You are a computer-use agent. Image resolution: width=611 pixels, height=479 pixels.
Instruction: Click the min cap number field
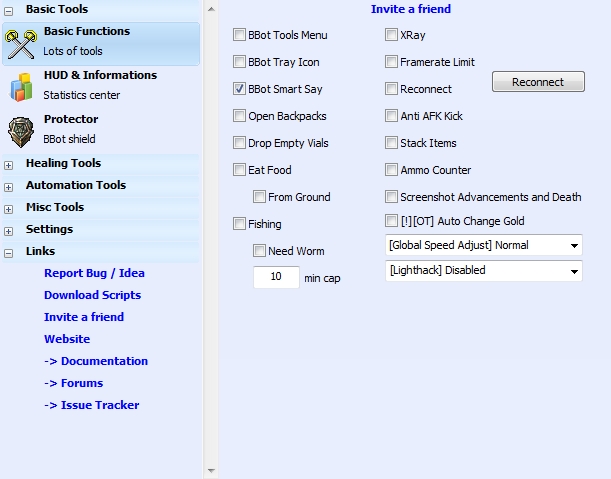(276, 277)
